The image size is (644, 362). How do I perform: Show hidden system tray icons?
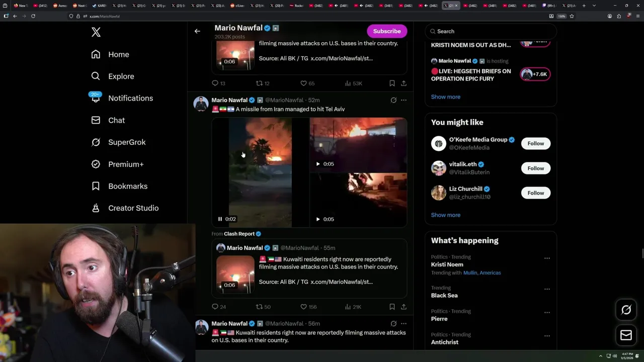click(600, 356)
